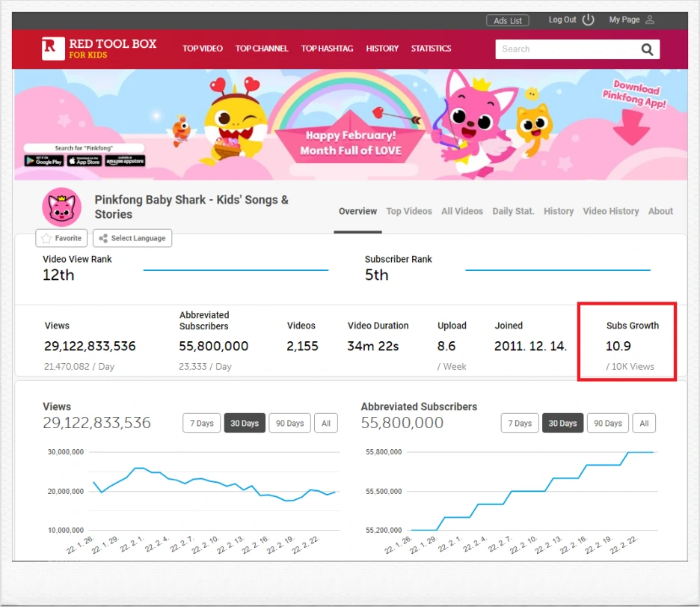Open the HISTORY menu item

[x=382, y=49]
